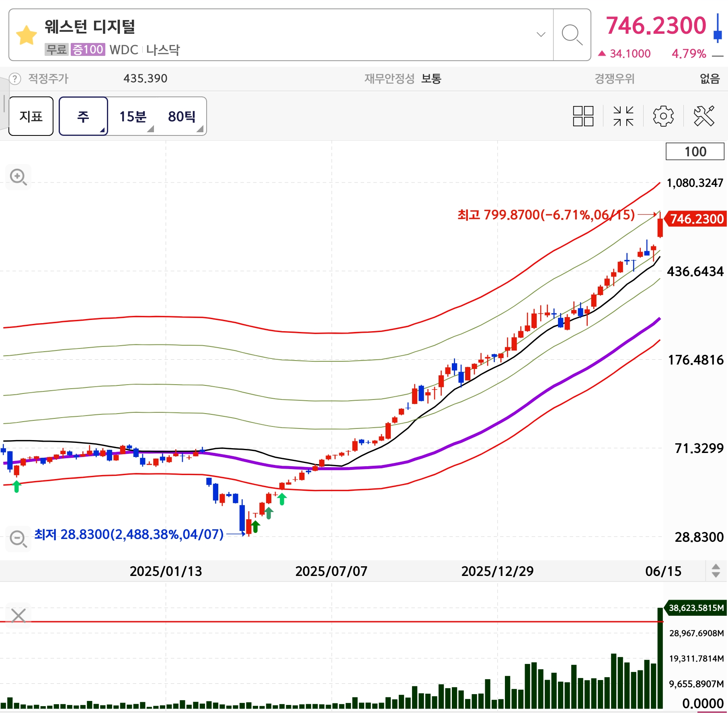Screen dimensions: 728x713
Task: Click the WDC ticker symbol text
Action: [x=124, y=50]
